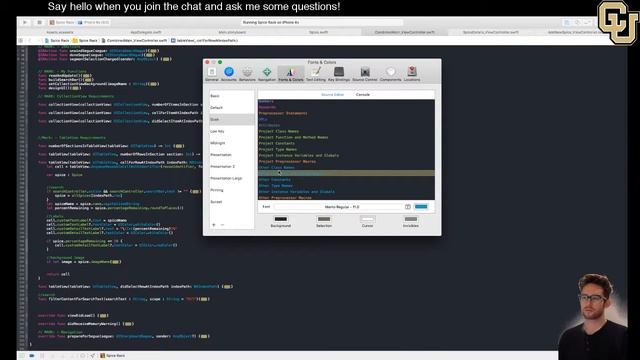Open the Background color swatch
The height and width of the screenshot is (360, 640).
280,219
